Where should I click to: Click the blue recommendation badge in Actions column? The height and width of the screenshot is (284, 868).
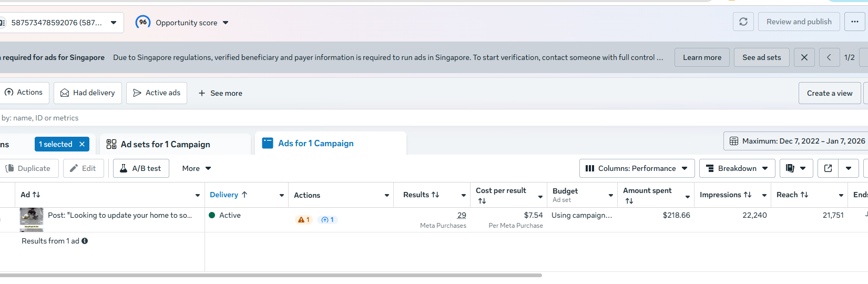click(328, 220)
